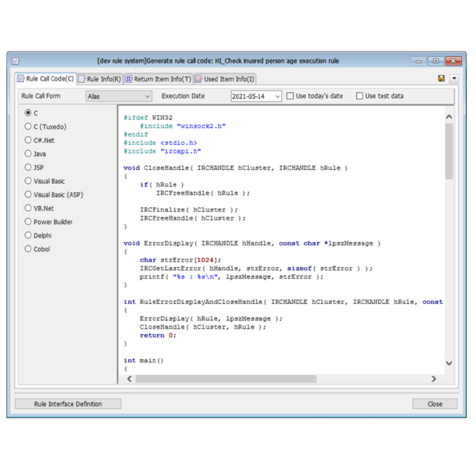Open the 2021-05-14 date picker arrow
Image resolution: width=476 pixels, height=476 pixels.
click(278, 96)
